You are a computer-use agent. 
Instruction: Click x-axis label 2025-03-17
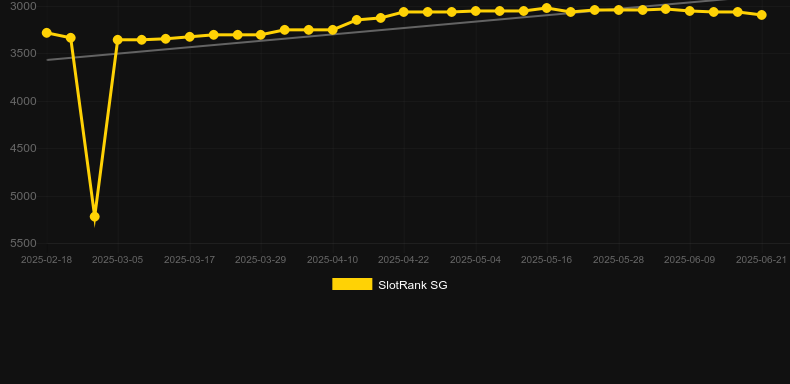click(189, 260)
